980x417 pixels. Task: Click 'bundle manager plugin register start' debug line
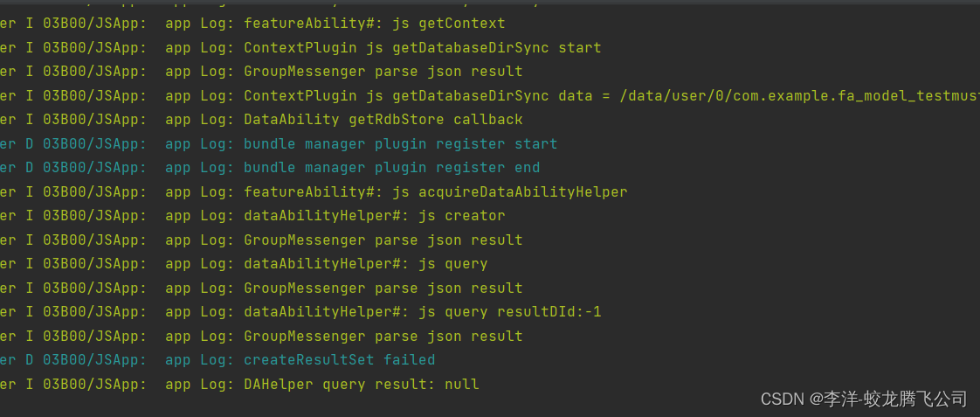click(x=279, y=143)
